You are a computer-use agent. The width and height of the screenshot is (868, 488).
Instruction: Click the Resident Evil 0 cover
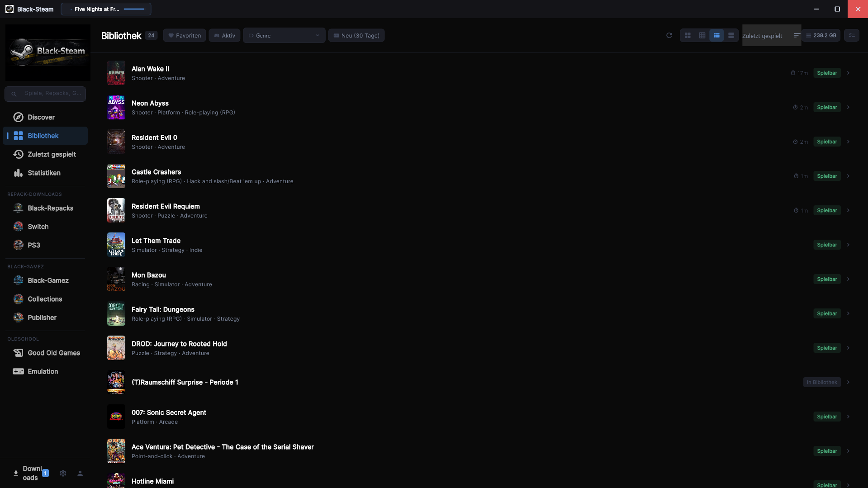(116, 142)
